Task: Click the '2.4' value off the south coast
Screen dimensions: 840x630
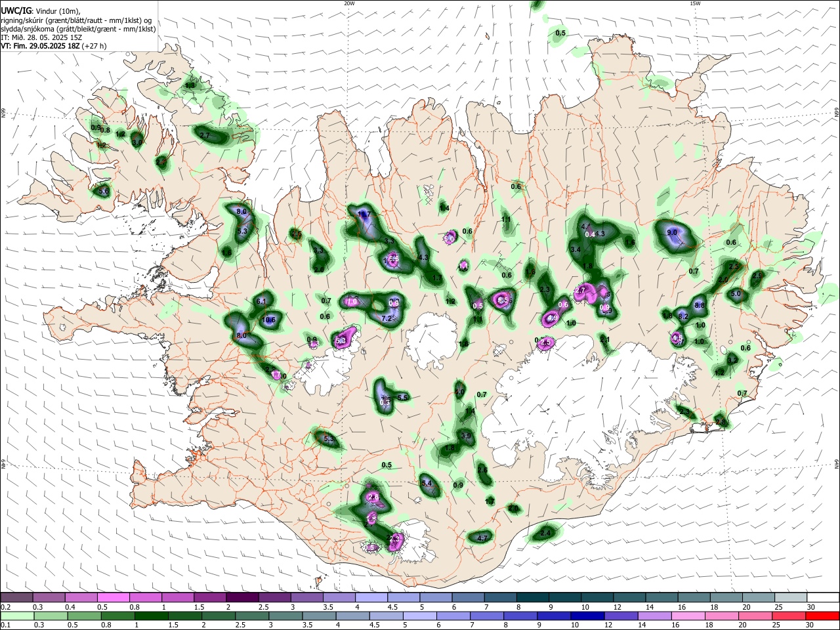Action: (545, 534)
